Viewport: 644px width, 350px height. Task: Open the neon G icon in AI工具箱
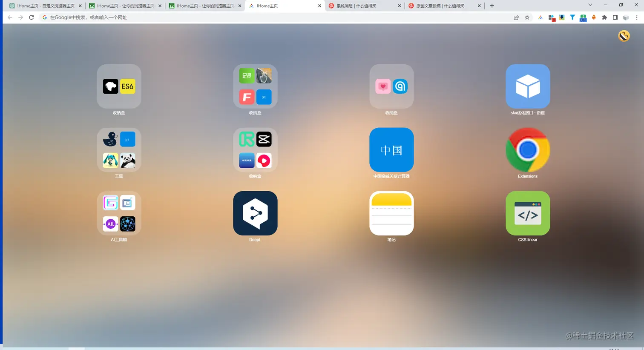(x=111, y=203)
